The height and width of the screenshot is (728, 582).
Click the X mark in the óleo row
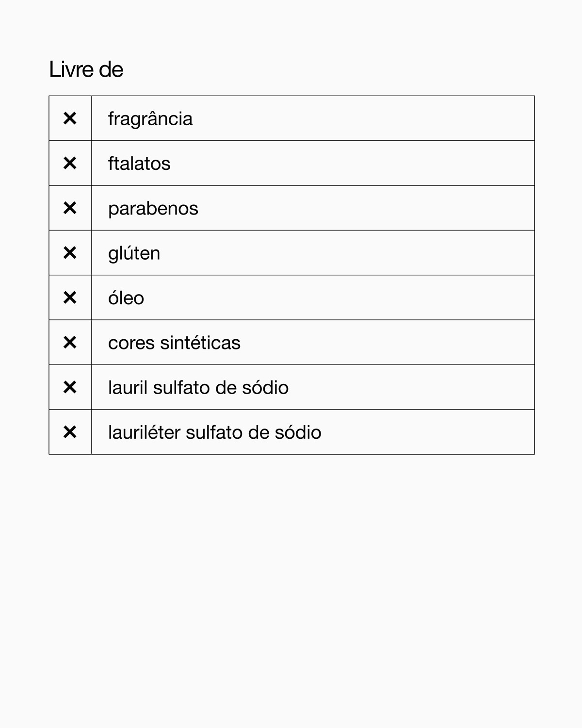(70, 298)
